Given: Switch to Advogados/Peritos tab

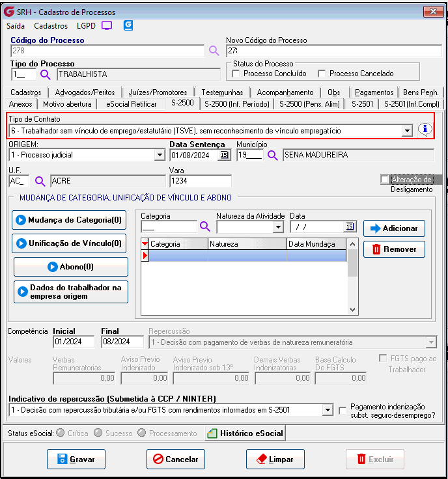Looking at the screenshot, I should pyautogui.click(x=85, y=92).
